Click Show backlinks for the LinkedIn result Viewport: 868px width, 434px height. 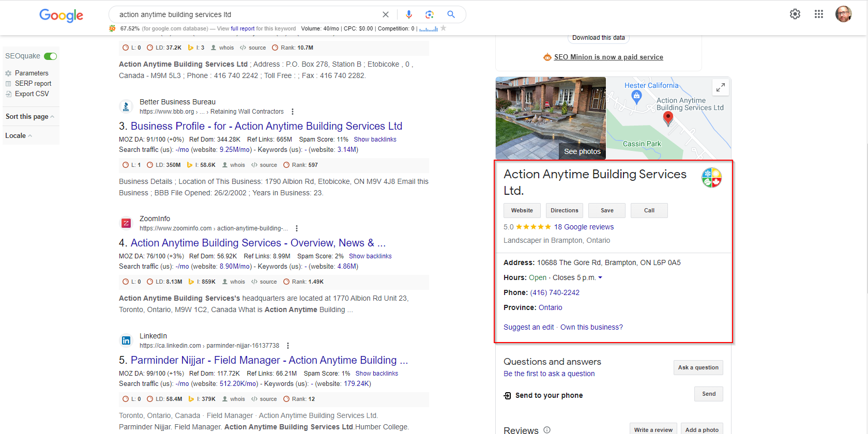pyautogui.click(x=377, y=374)
